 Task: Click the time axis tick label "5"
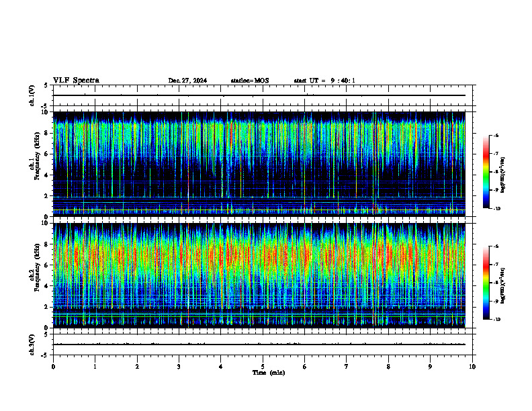click(263, 367)
